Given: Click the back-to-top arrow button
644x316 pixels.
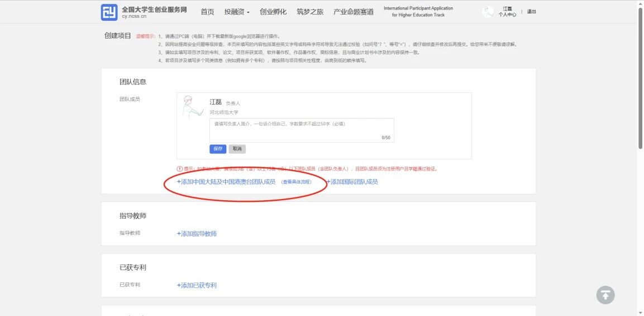Looking at the screenshot, I should [605, 295].
